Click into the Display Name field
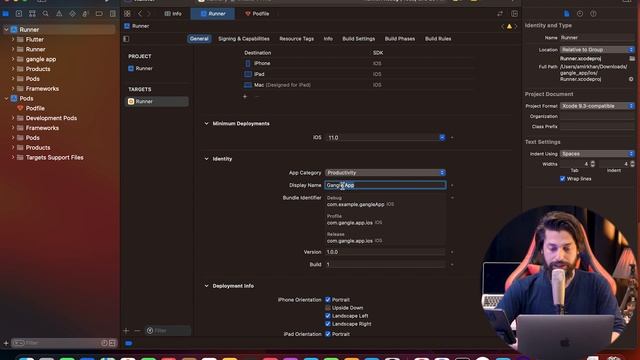This screenshot has width=640, height=360. pos(385,185)
